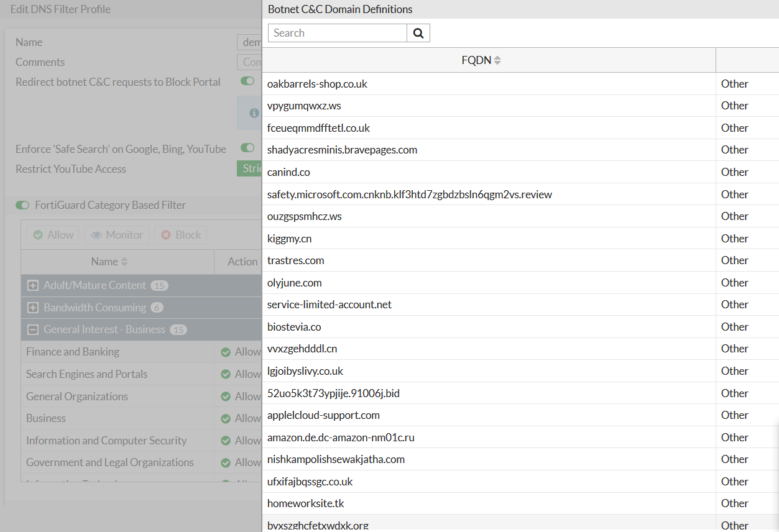Click the search magnifying glass icon
Screen dimensions: 779x532
tap(418, 32)
